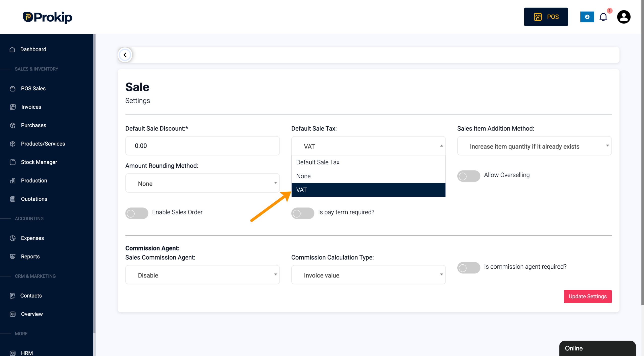Click the Stock Manager icon

pyautogui.click(x=13, y=162)
